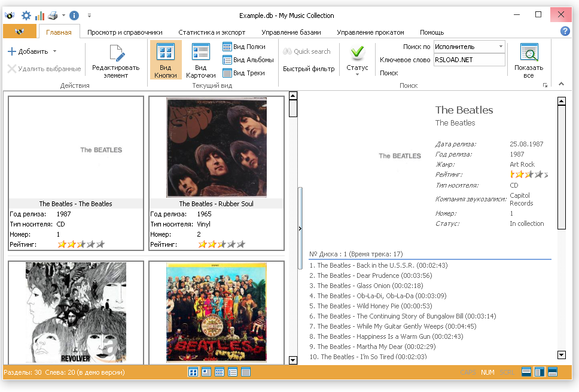Open Поиск по Исполнитель combo box

pyautogui.click(x=469, y=47)
